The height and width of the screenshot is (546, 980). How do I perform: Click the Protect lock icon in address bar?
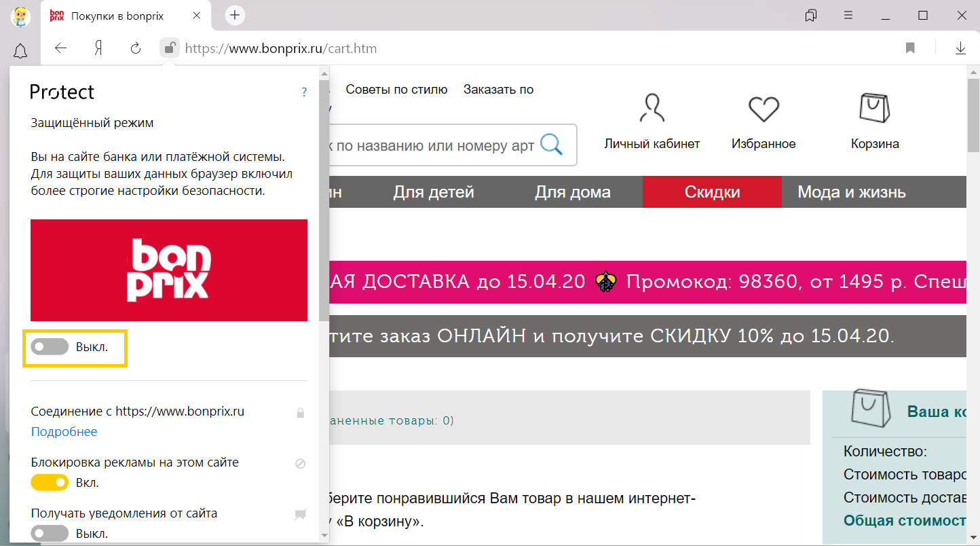(x=170, y=48)
